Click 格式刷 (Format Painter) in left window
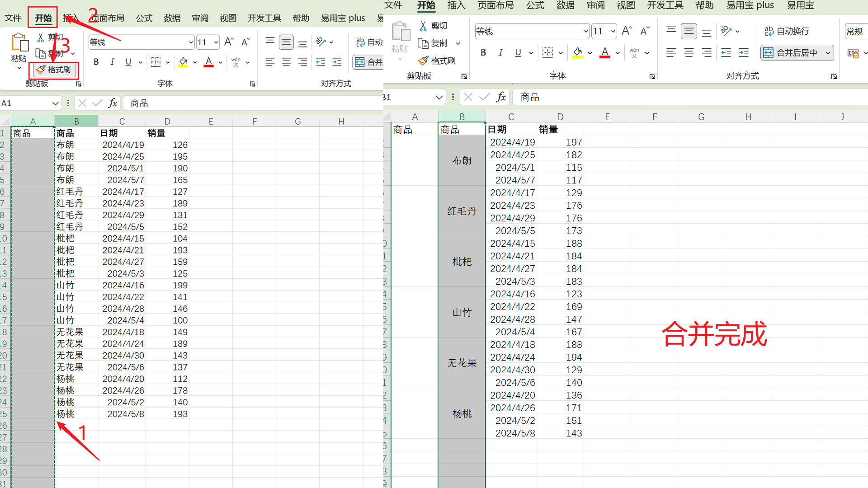The image size is (868, 488). 54,70
